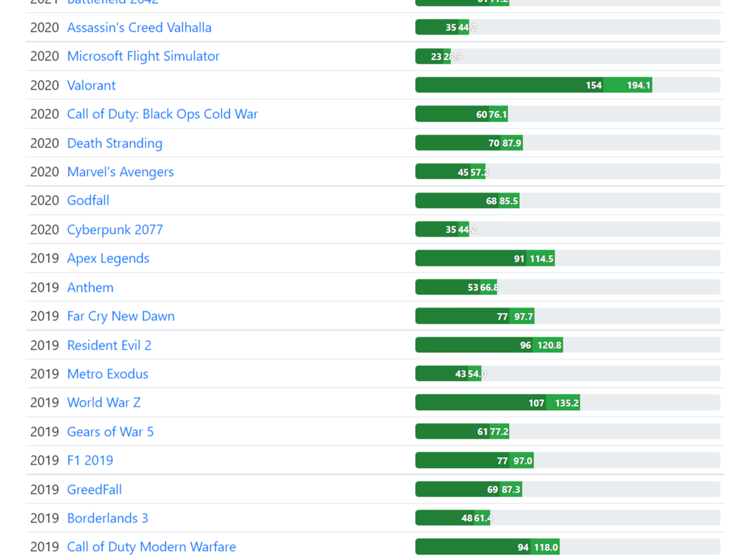The image size is (747, 560).
Task: Click the "2019" year beside Apex Legends
Action: (44, 258)
